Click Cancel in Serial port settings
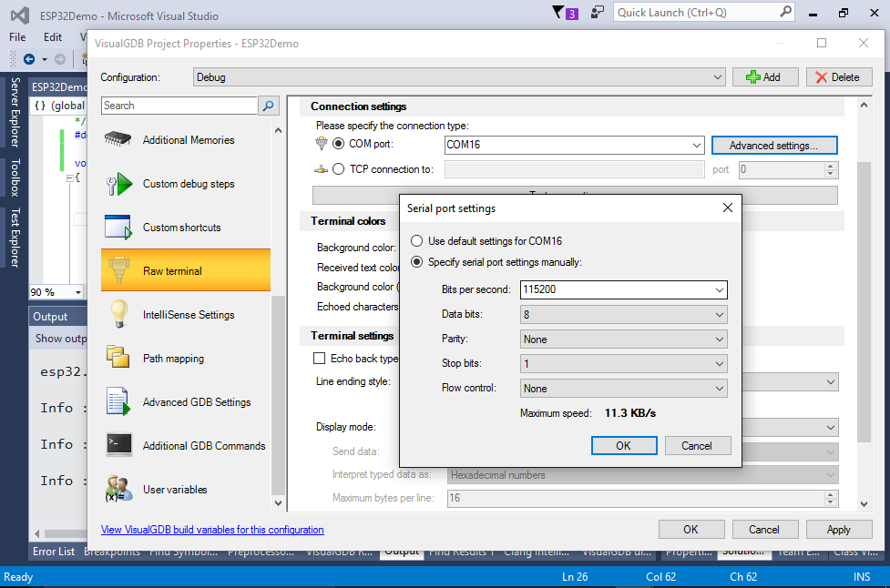The width and height of the screenshot is (890, 588). click(x=698, y=446)
